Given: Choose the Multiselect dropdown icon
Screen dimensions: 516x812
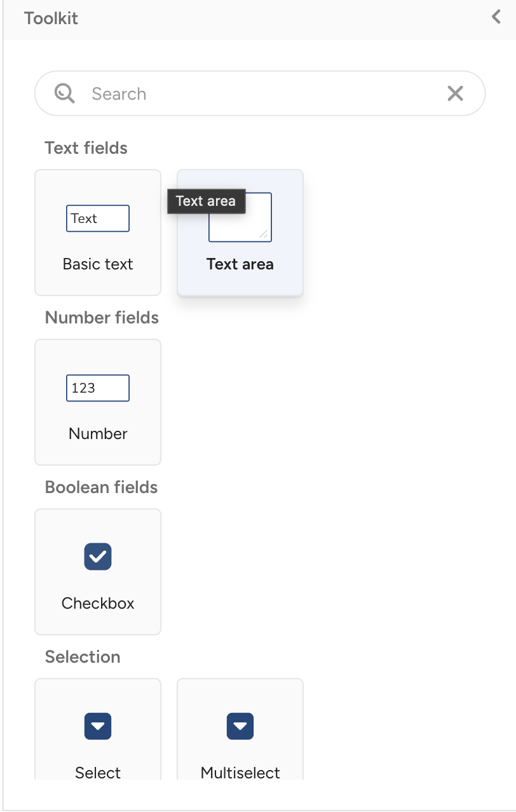Looking at the screenshot, I should pos(240,726).
